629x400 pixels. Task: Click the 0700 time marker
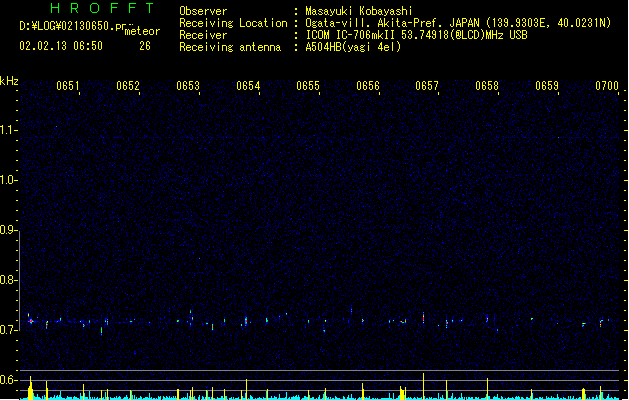607,86
